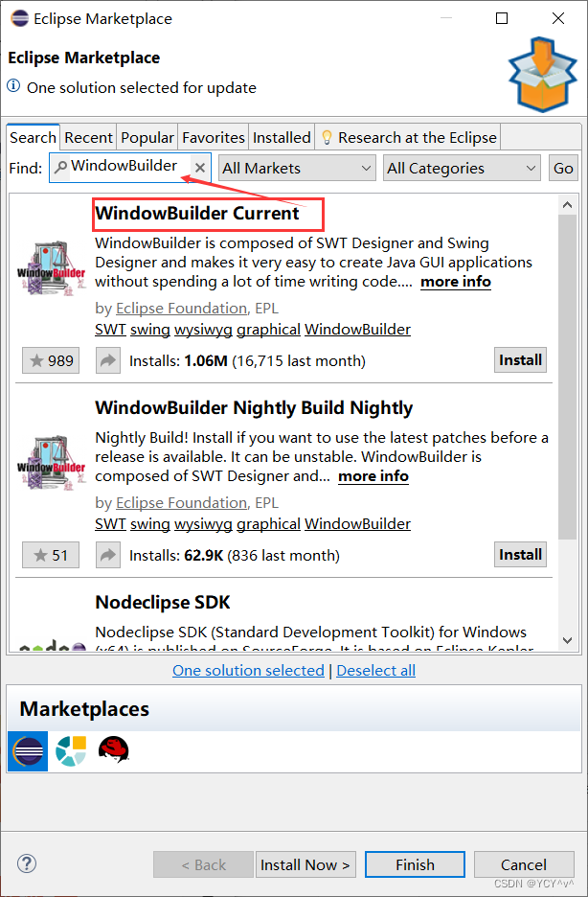Install WindowBuilder Nightly Build Nightly

click(x=520, y=554)
